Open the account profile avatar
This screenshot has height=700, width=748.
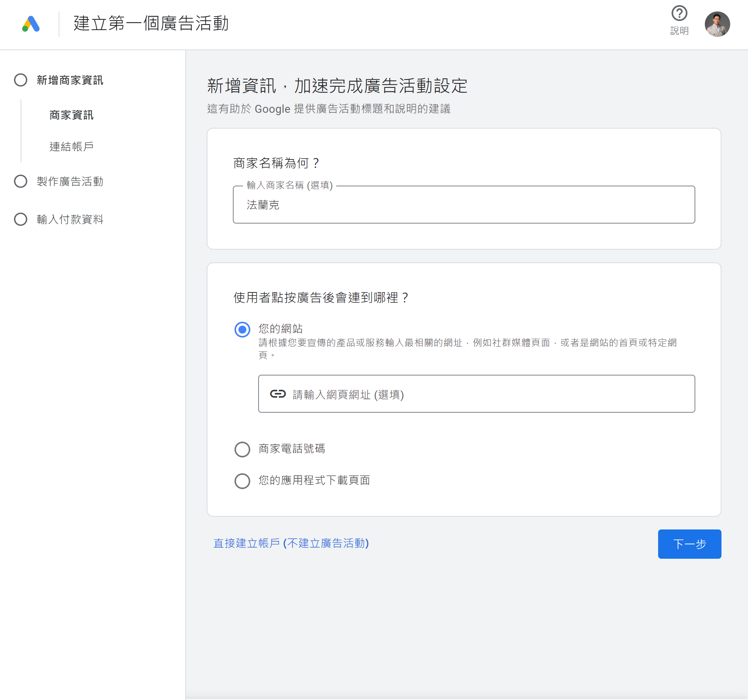pyautogui.click(x=717, y=24)
